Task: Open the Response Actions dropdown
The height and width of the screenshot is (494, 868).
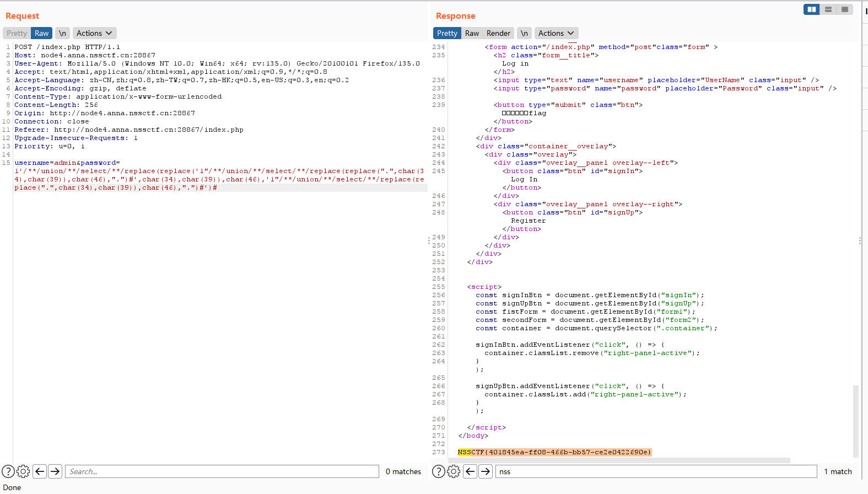Action: (x=556, y=33)
